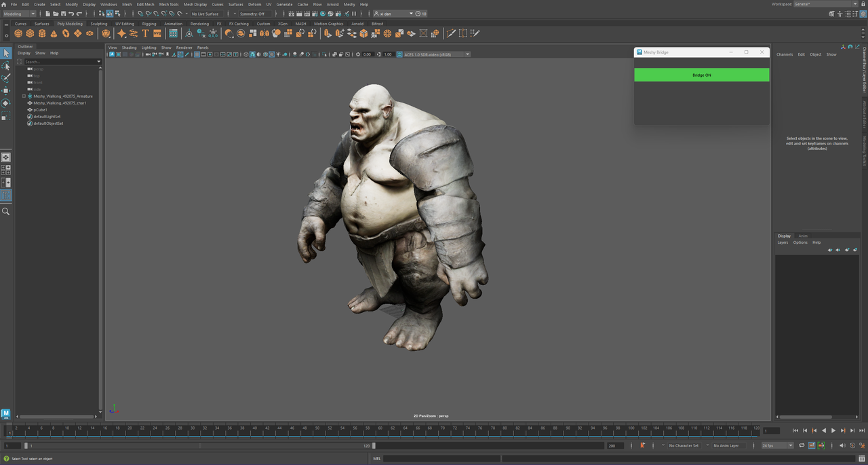
Task: Open the Script Editor icon
Action: pyautogui.click(x=863, y=458)
